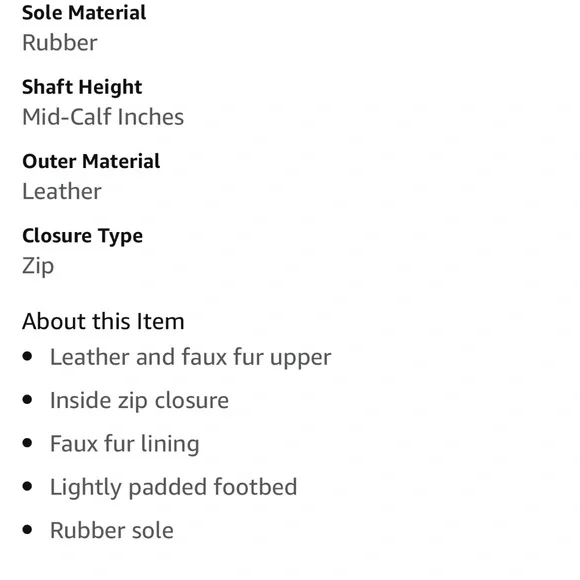Click the Closure Type label

click(x=82, y=236)
